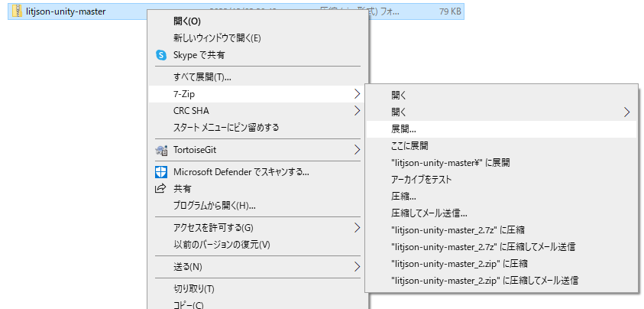
Task: Open the 7-Zip submenu entry
Action: pos(257,94)
